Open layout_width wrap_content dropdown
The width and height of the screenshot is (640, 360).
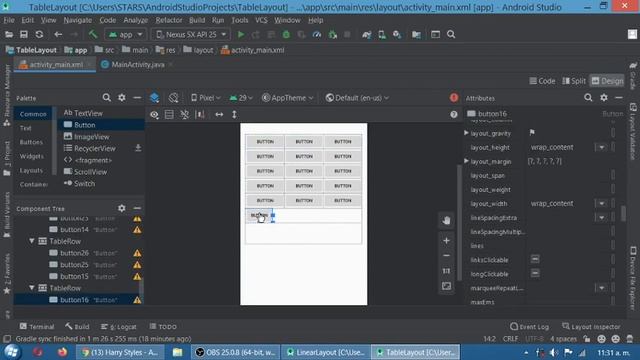602,203
